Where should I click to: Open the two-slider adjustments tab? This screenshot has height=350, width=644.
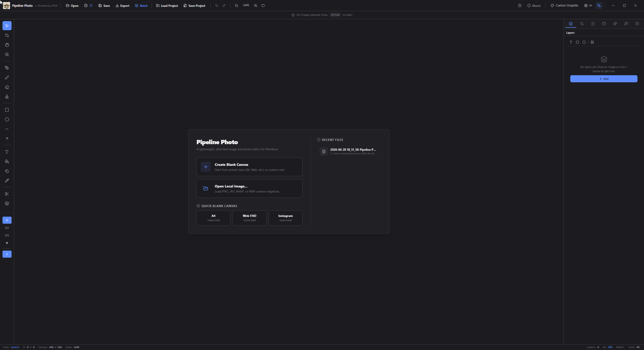[x=582, y=24]
